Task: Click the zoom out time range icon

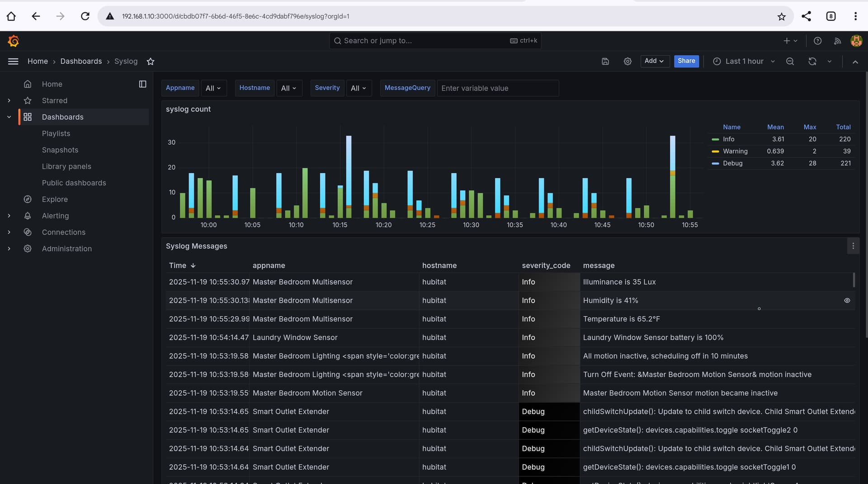Action: click(790, 62)
